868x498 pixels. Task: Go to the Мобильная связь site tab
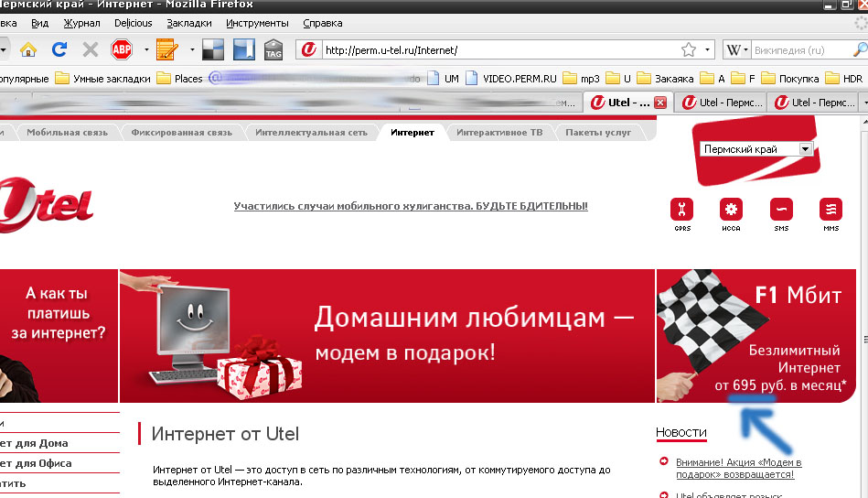pyautogui.click(x=67, y=133)
